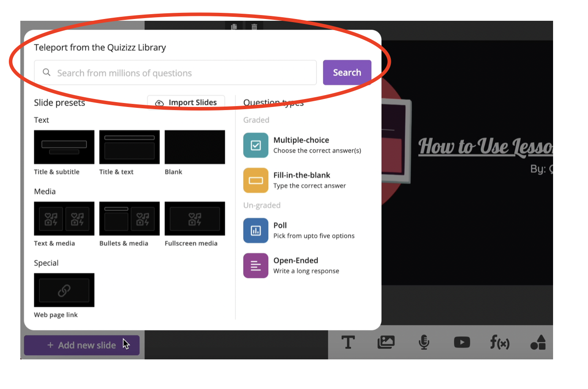
Task: Click the blue Poll chart icon
Action: tap(256, 230)
